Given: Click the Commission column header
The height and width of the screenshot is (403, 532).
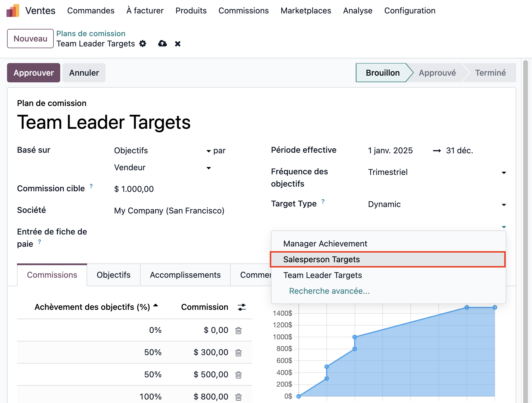Looking at the screenshot, I should 205,307.
